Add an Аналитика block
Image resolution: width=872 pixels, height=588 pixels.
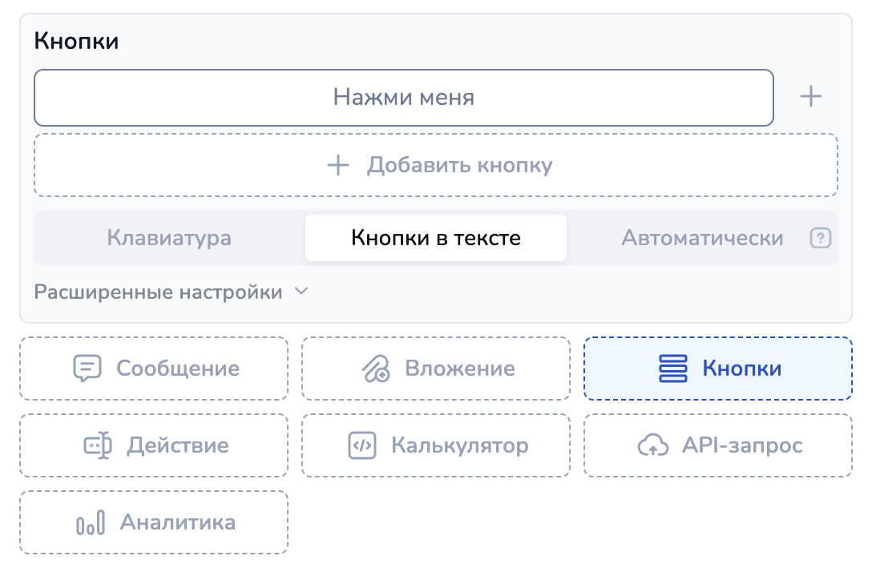click(154, 523)
